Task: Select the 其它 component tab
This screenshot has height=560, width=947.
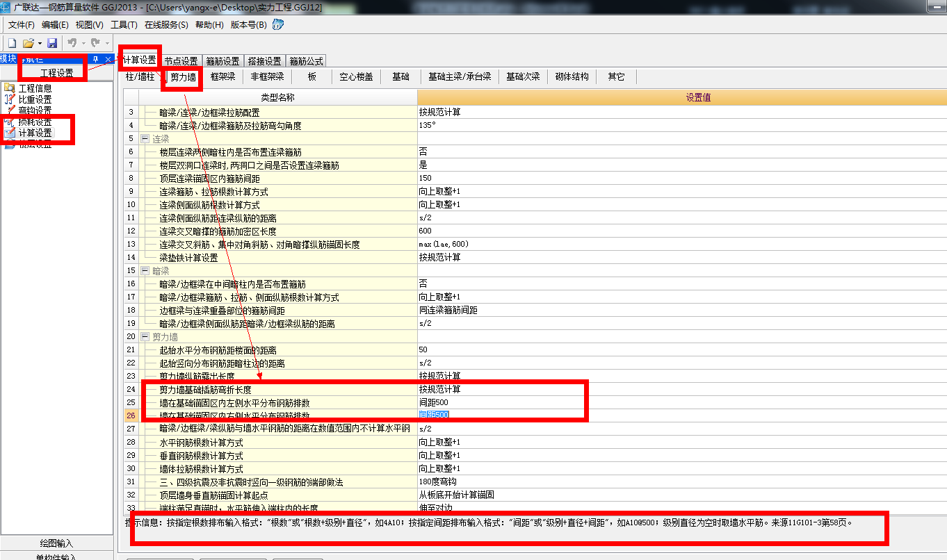Action: click(x=616, y=76)
